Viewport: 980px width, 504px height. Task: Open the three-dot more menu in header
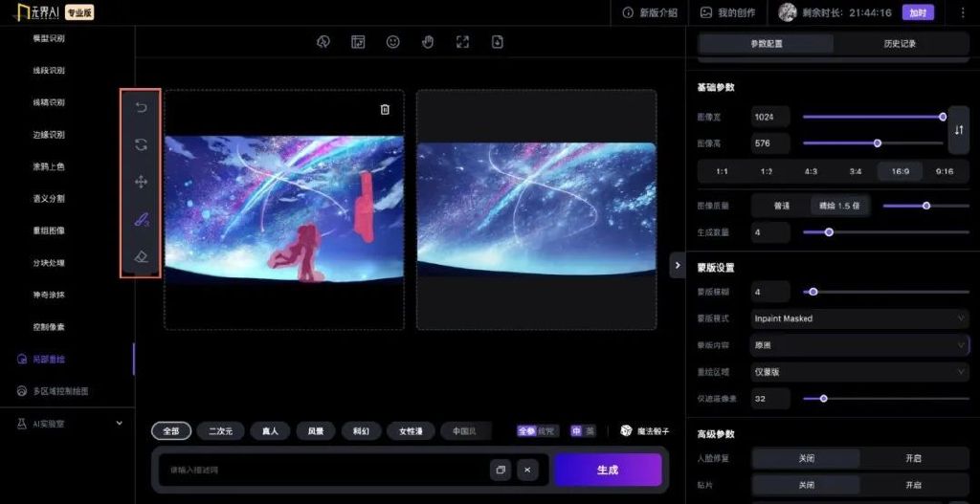pos(963,12)
